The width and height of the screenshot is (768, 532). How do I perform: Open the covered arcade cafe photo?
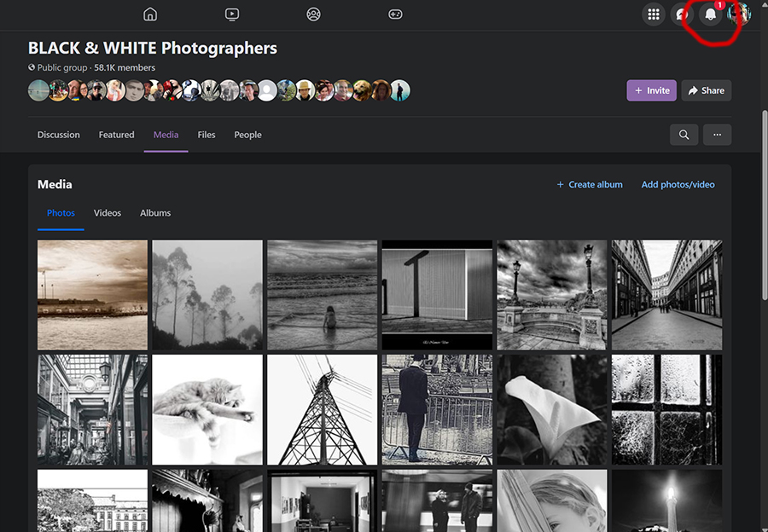[92, 409]
